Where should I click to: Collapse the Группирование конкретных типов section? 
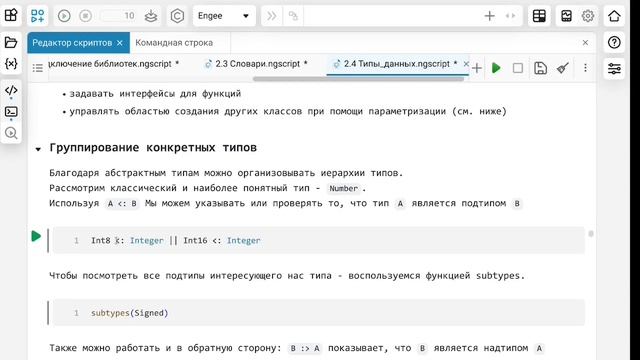[38, 149]
